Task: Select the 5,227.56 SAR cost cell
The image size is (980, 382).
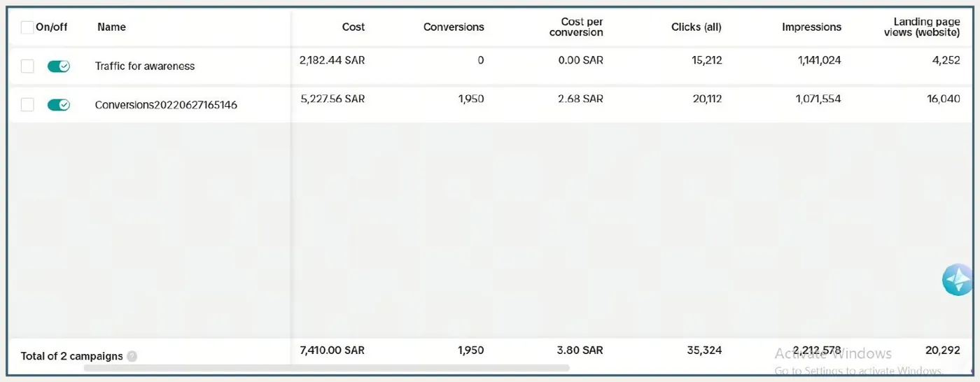Action: click(x=332, y=99)
